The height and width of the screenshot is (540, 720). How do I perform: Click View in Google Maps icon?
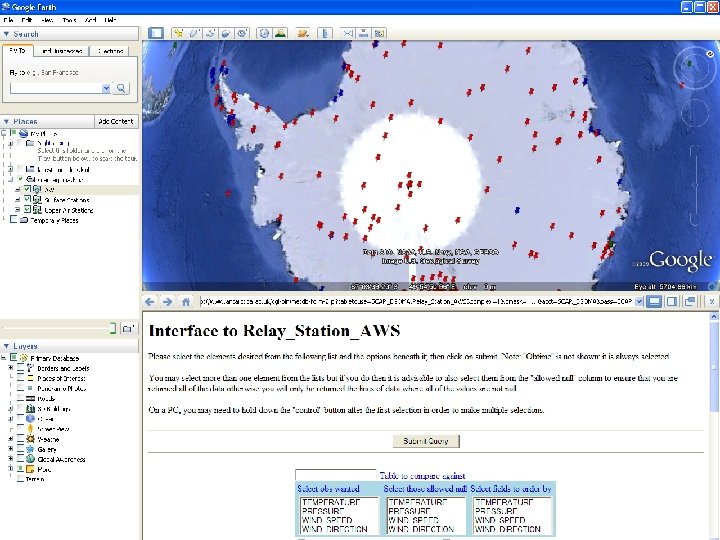pos(379,33)
